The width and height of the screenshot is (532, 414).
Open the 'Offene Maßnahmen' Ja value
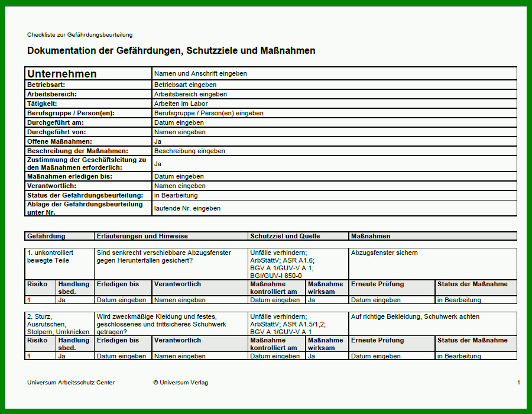pyautogui.click(x=334, y=142)
